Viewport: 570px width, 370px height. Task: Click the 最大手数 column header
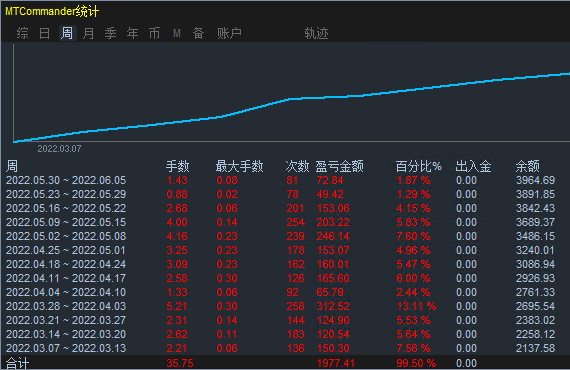[239, 166]
